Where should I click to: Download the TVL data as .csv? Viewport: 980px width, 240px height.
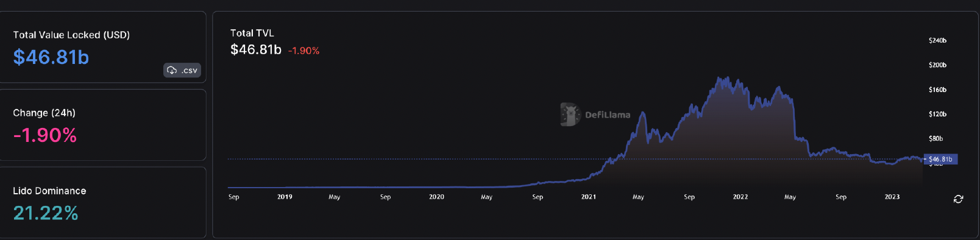click(x=182, y=71)
